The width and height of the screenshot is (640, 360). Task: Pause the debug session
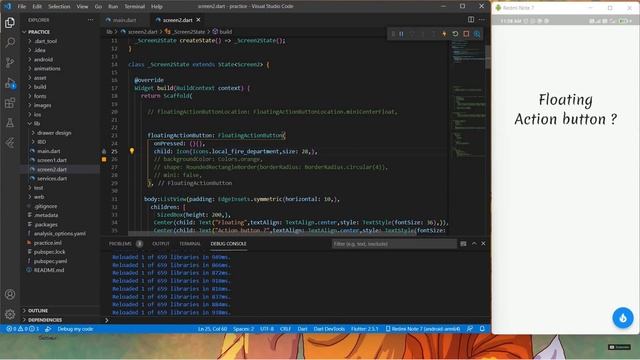pyautogui.click(x=401, y=34)
